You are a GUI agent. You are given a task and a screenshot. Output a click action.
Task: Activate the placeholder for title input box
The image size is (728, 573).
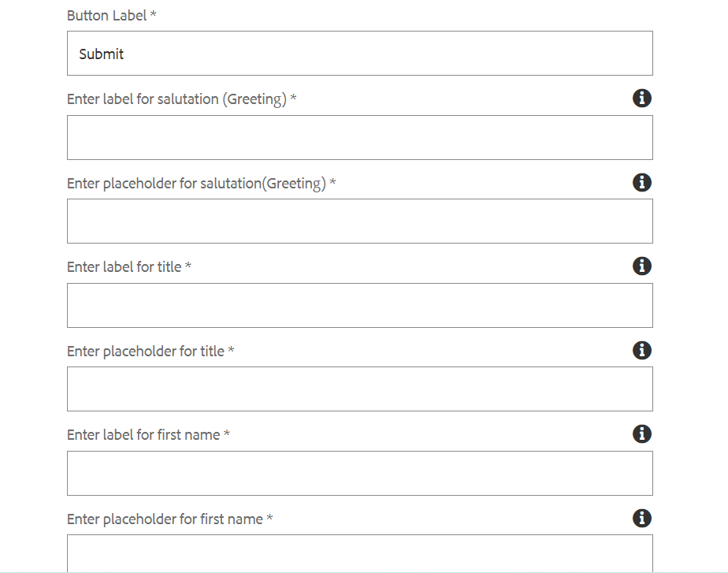click(360, 389)
